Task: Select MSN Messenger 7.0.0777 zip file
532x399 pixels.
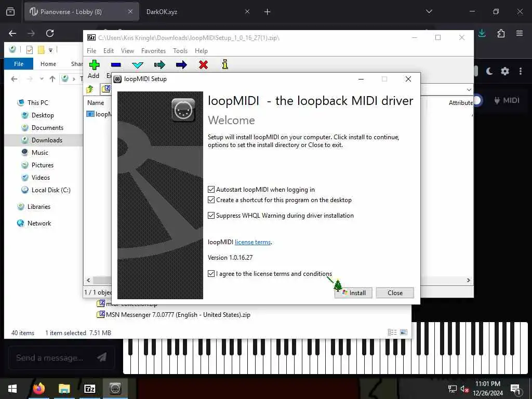Action: (x=178, y=314)
